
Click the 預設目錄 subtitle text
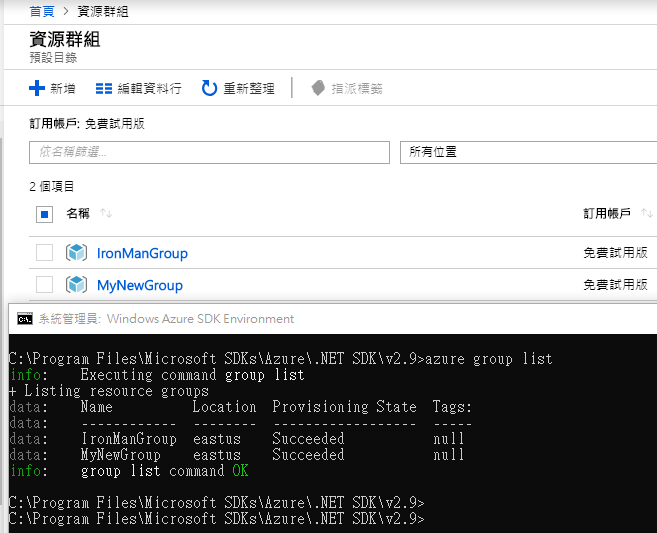53,57
